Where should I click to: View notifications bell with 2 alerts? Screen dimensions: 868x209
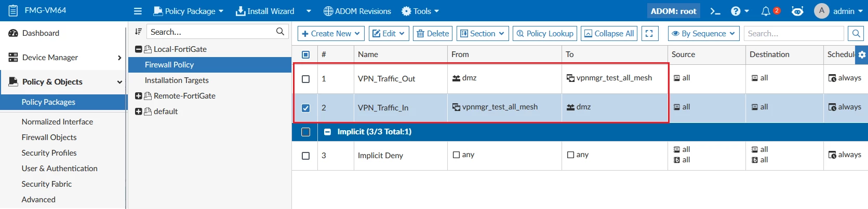tap(766, 11)
